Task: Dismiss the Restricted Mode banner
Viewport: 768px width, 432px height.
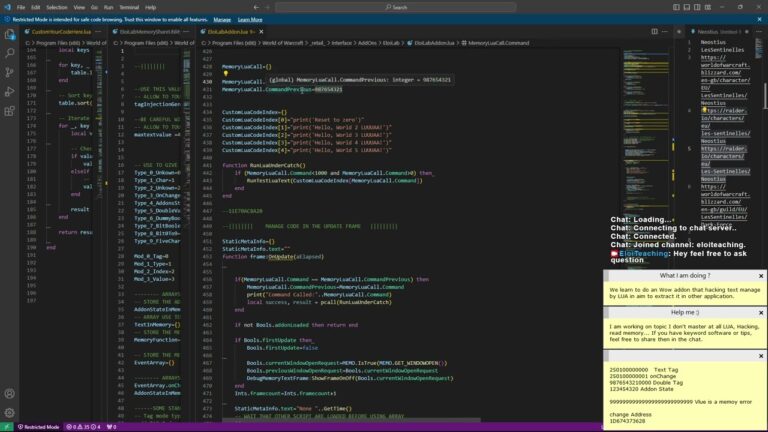Action: 759,20
